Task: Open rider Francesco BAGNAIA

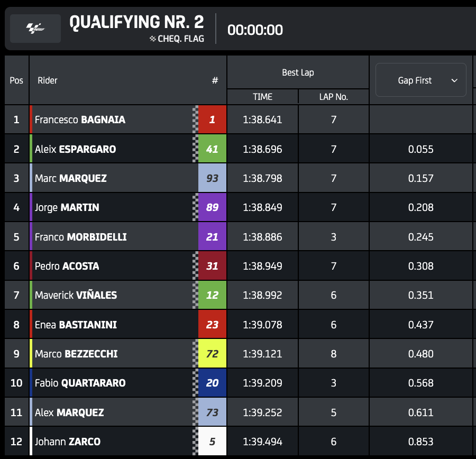Action: (80, 120)
